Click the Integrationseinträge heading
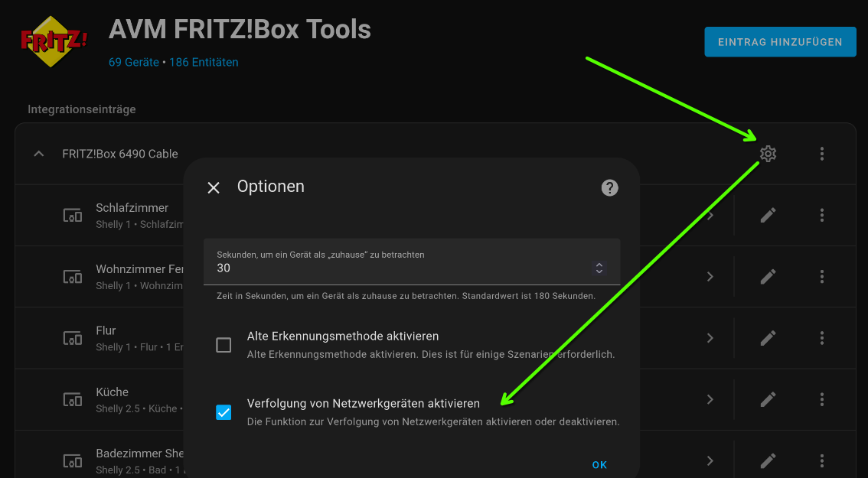This screenshot has width=868, height=478. tap(82, 109)
